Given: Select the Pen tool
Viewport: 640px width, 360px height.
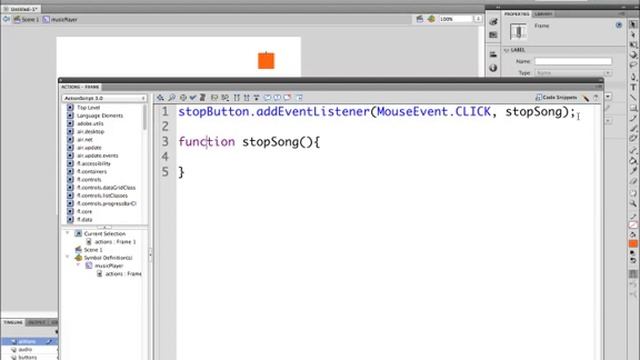Looking at the screenshot, I should click(x=633, y=77).
